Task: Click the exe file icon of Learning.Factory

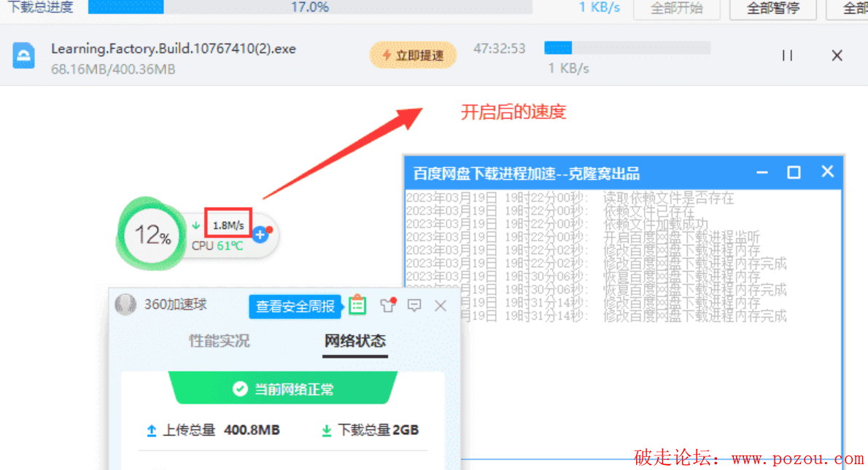Action: point(24,55)
